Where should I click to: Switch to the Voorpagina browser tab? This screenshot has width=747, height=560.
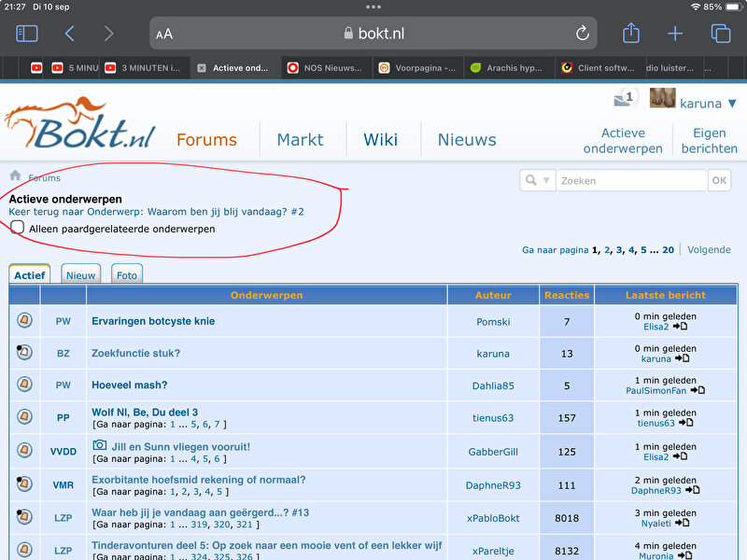[417, 68]
